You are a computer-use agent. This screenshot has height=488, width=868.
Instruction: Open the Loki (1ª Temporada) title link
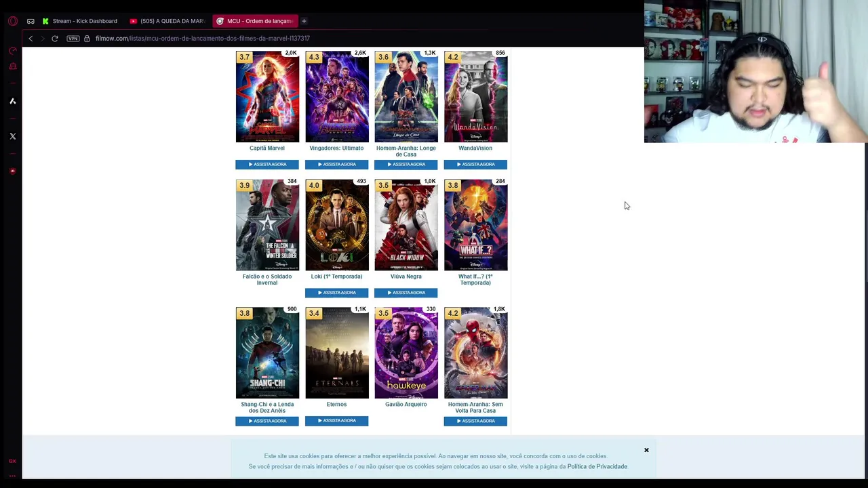337,277
